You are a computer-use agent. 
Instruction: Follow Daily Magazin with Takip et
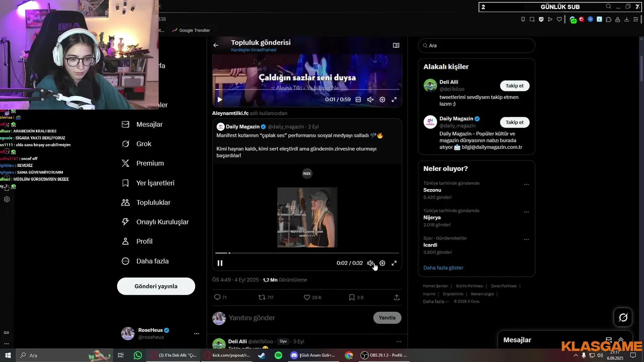515,122
